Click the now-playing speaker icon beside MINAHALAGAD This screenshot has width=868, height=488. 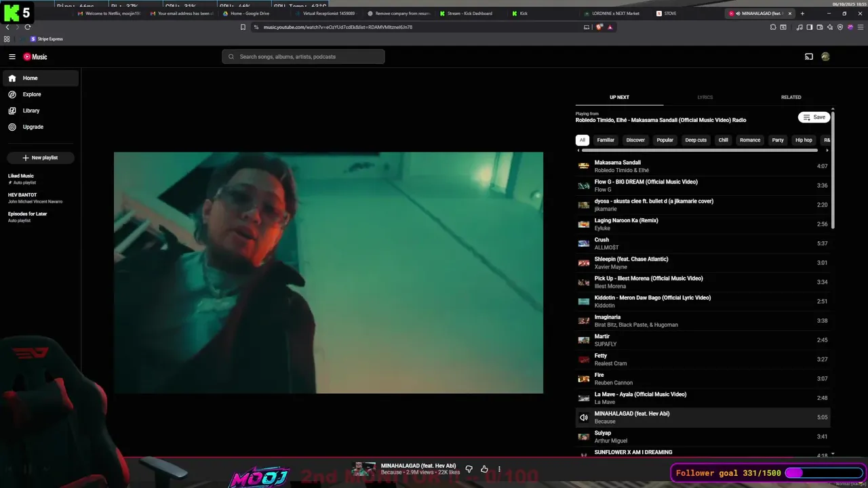[x=583, y=418]
